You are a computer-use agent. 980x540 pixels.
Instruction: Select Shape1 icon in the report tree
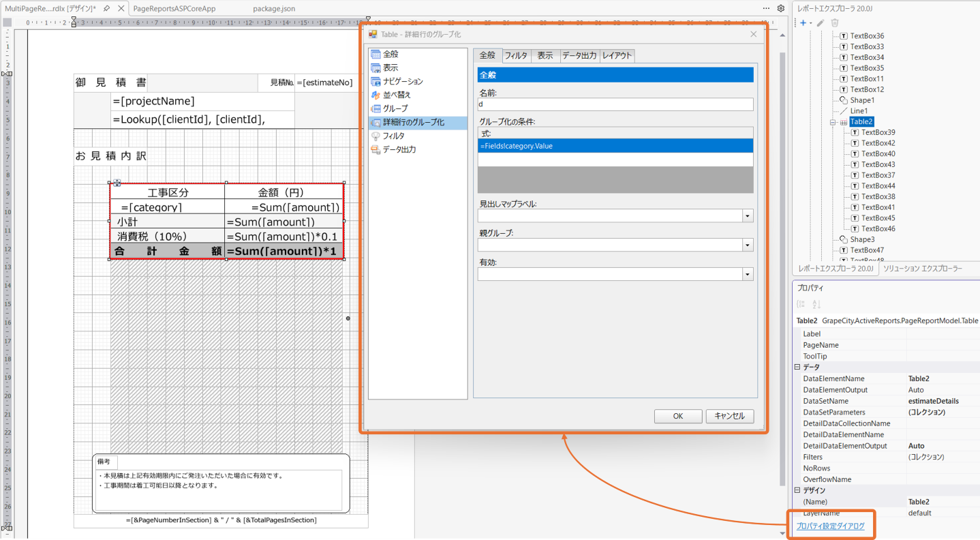point(844,100)
